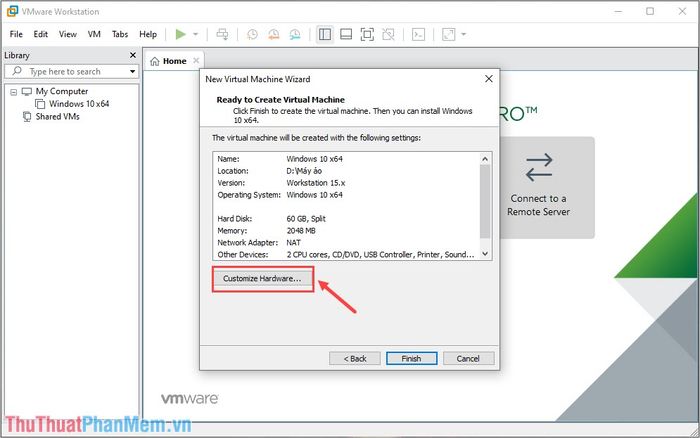
Task: Click the settings list scroll up arrow
Action: pos(485,159)
